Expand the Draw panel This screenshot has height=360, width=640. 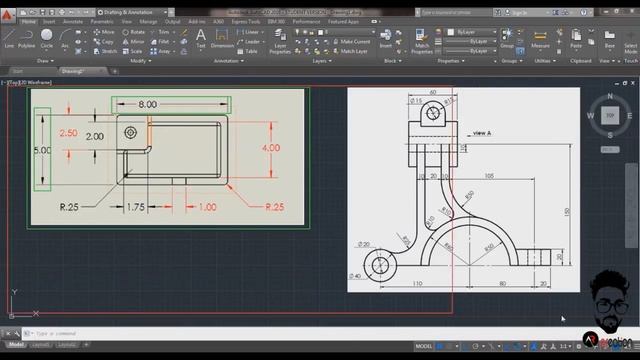point(45,61)
